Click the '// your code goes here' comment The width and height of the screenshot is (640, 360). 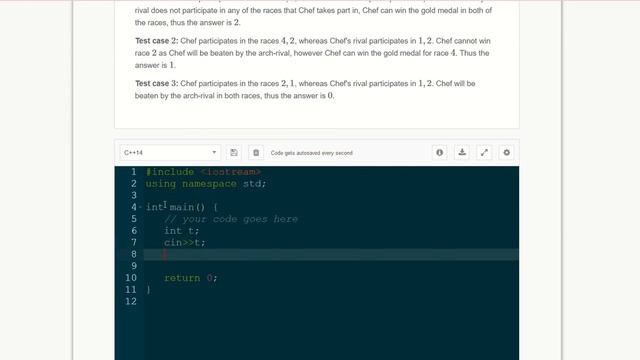coord(231,219)
